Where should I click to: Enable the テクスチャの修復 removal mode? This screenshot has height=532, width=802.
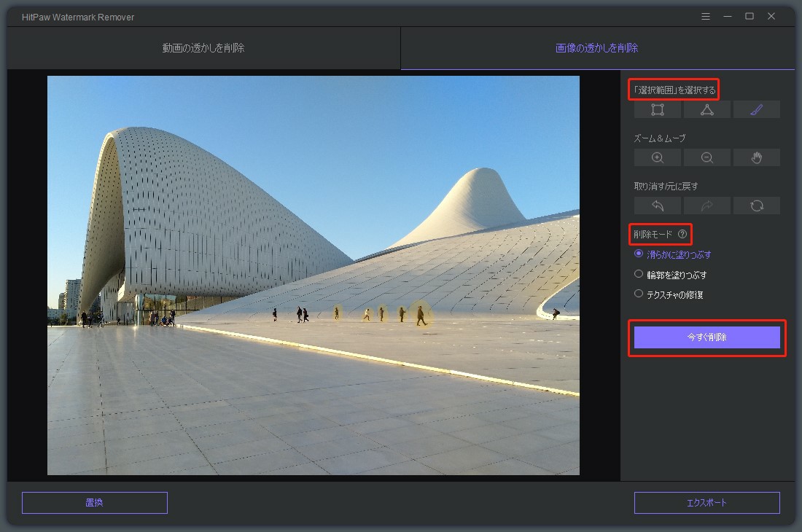point(639,294)
